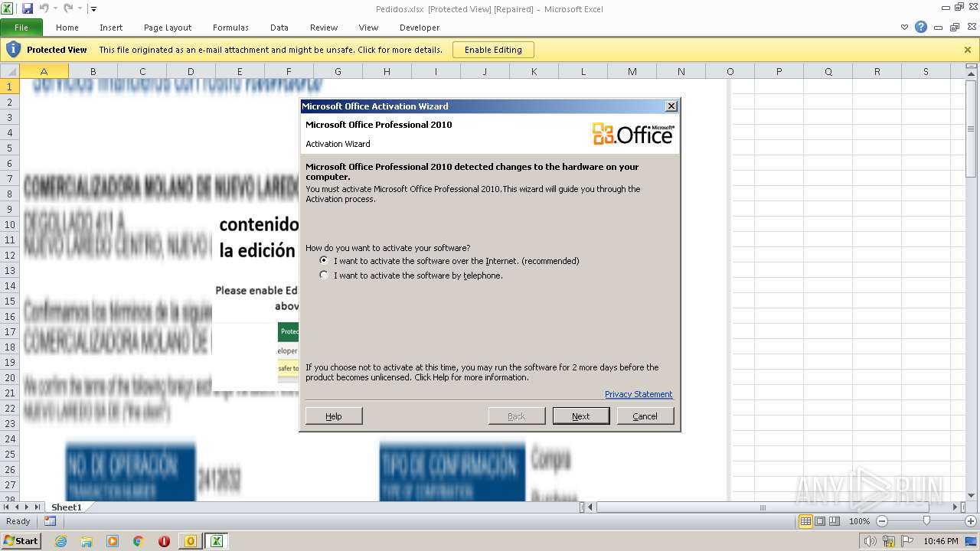
Task: Go to previous sheet navigation arrow
Action: pos(17,507)
